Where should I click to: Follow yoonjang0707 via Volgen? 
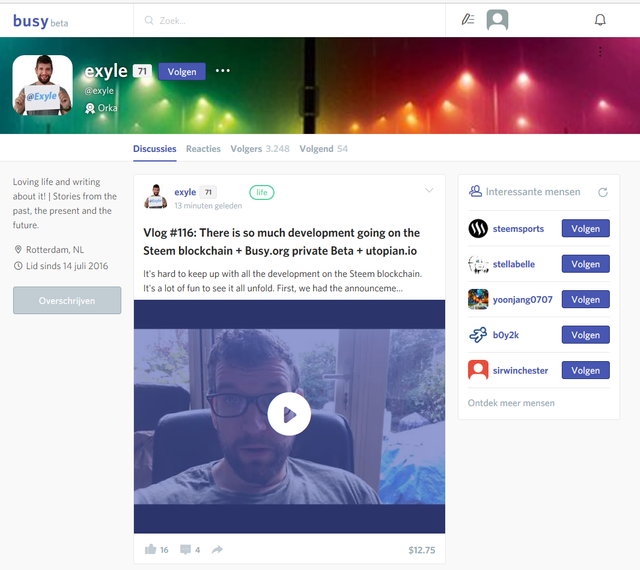[x=586, y=299]
